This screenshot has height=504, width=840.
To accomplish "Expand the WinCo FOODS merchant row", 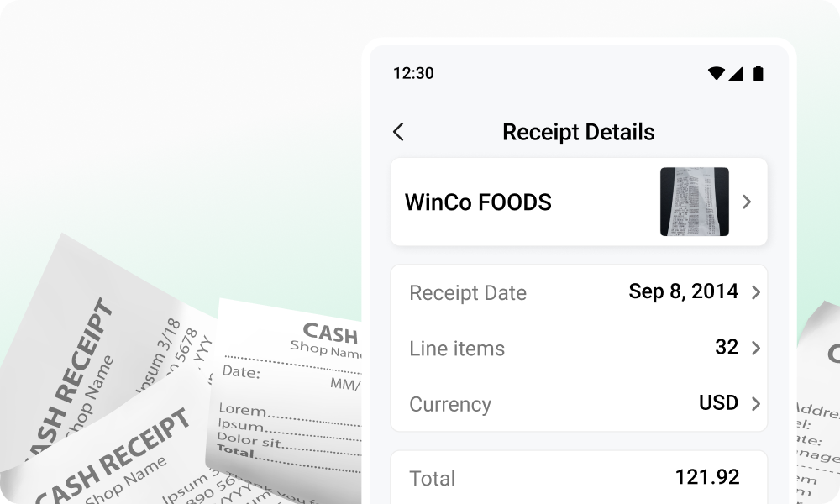I will pos(748,202).
